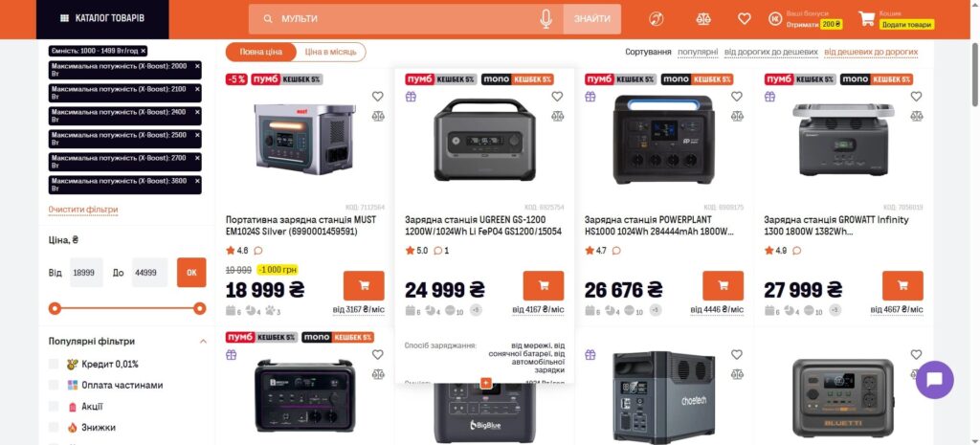This screenshot has width=980, height=445.
Task: Add GROWATT Infinity 1300 to comparison
Action: point(916,116)
